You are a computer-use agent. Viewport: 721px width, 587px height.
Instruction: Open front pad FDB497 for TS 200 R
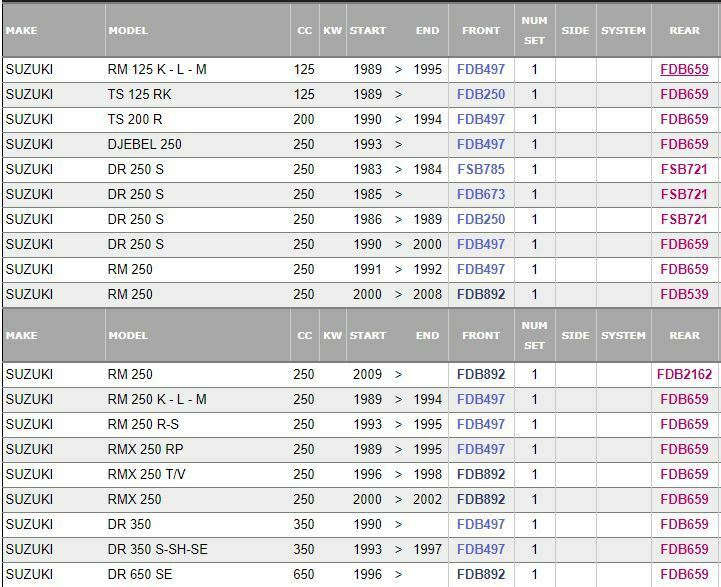tap(481, 120)
